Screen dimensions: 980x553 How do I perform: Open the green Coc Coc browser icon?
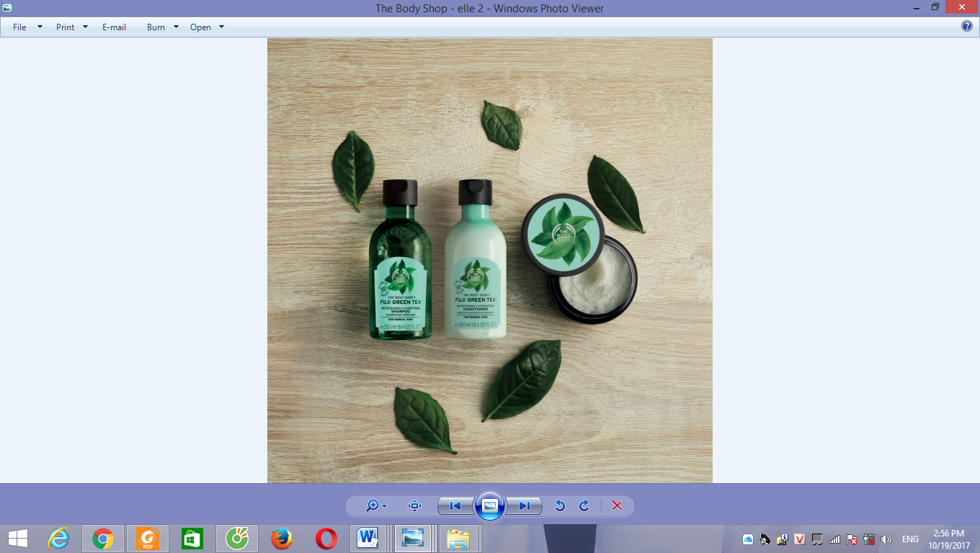coord(237,539)
